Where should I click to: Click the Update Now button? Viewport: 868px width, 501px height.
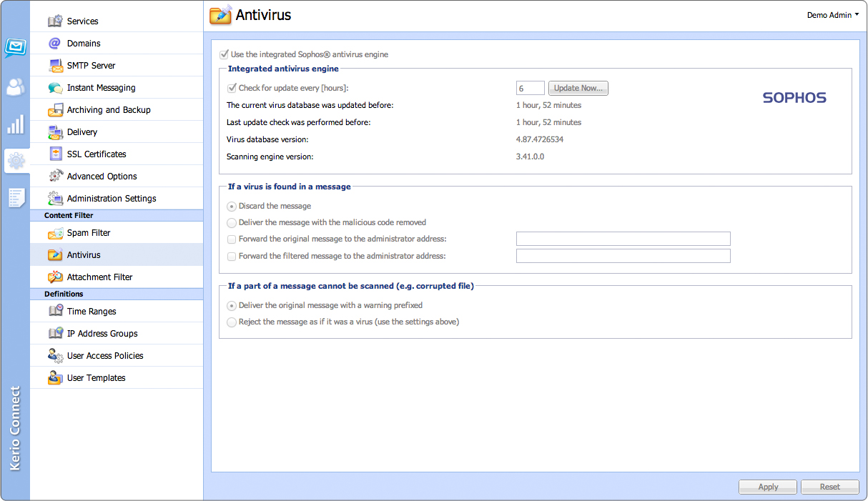[578, 88]
